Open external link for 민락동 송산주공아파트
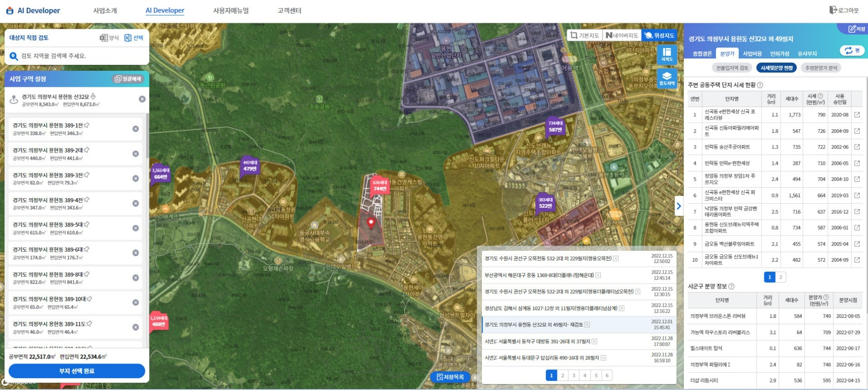This screenshot has height=390, width=868. click(x=857, y=147)
